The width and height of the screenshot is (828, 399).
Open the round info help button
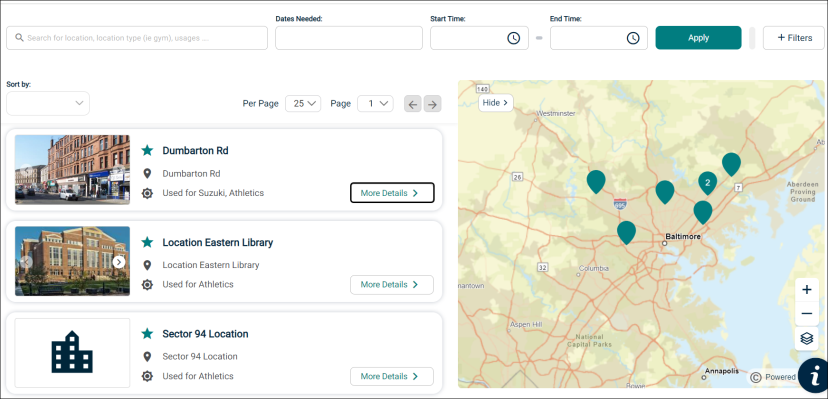(x=813, y=375)
